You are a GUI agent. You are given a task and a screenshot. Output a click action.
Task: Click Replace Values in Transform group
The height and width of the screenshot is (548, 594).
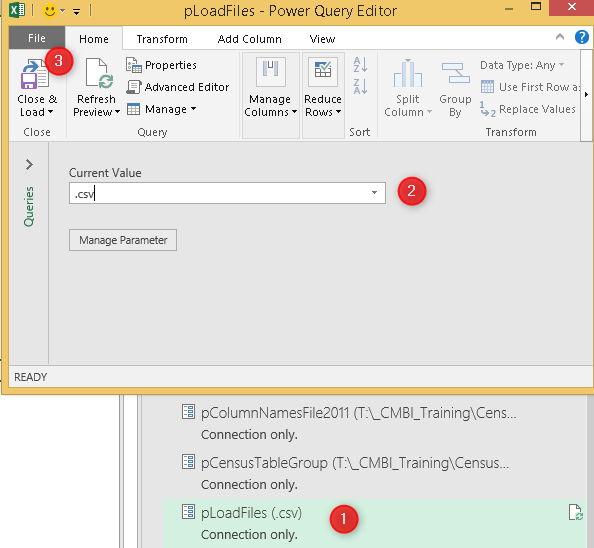point(528,109)
